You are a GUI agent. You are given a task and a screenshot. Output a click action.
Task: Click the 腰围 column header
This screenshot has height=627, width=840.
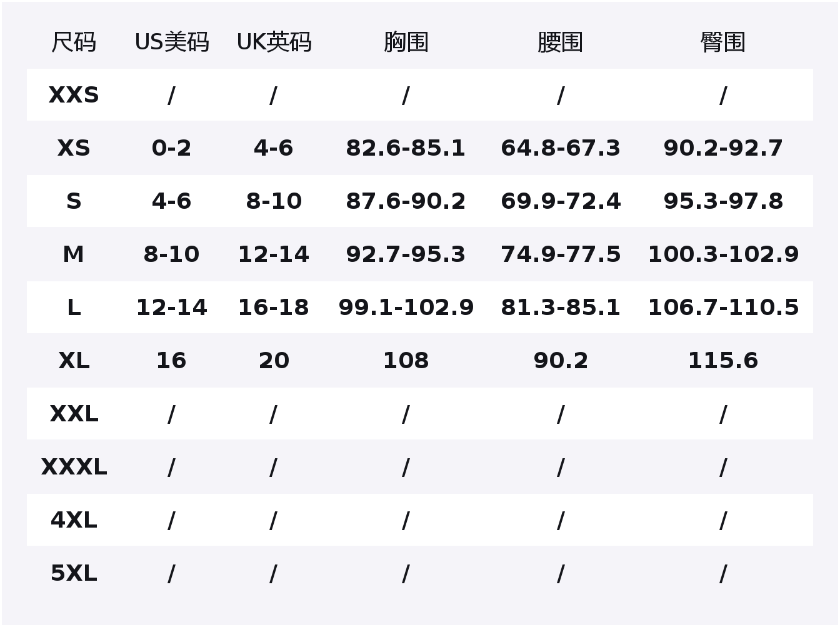coord(561,43)
